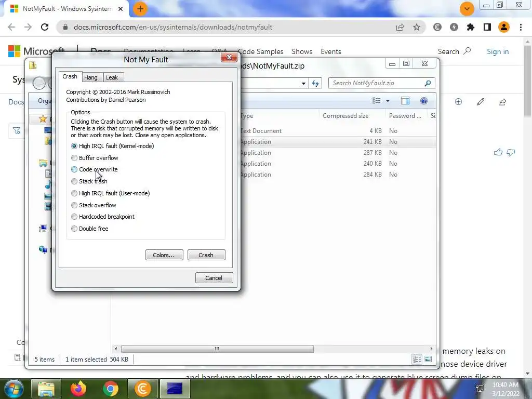Open the Chrome profile avatar
The image size is (532, 399).
(x=504, y=27)
